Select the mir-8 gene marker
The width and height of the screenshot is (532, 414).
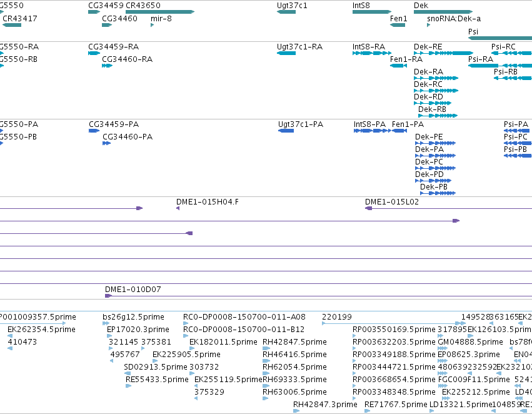pyautogui.click(x=152, y=25)
